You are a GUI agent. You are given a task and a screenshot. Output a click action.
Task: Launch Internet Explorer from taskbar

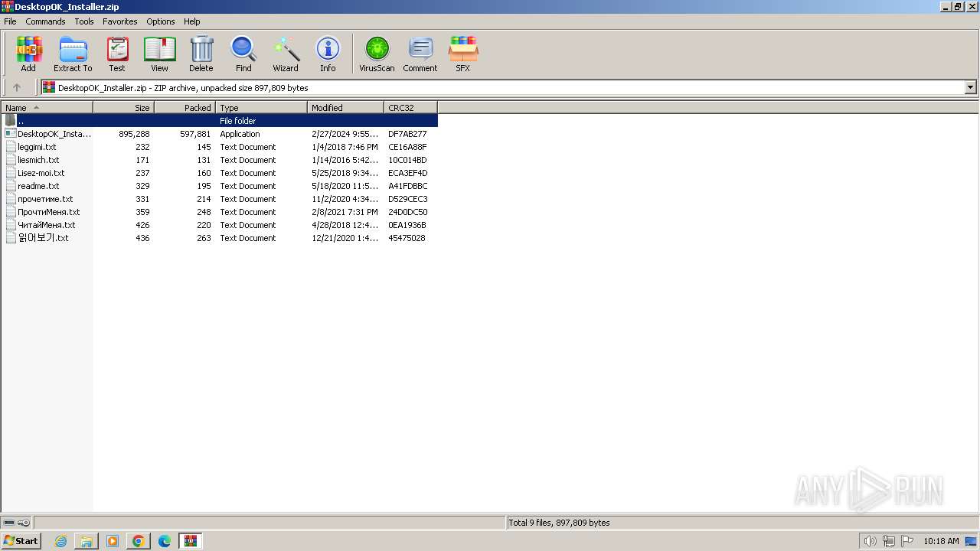pyautogui.click(x=61, y=541)
